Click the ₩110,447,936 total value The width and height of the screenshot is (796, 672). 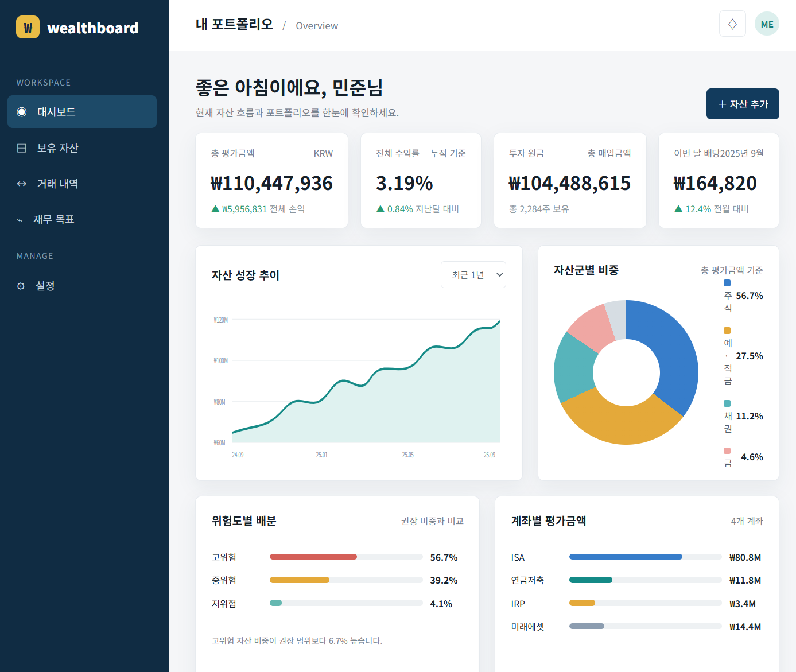(271, 183)
